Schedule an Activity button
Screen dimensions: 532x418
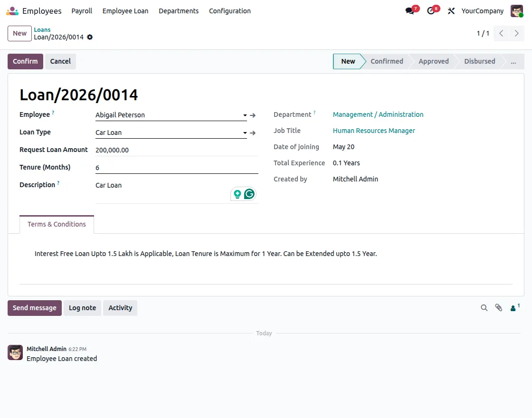(120, 308)
